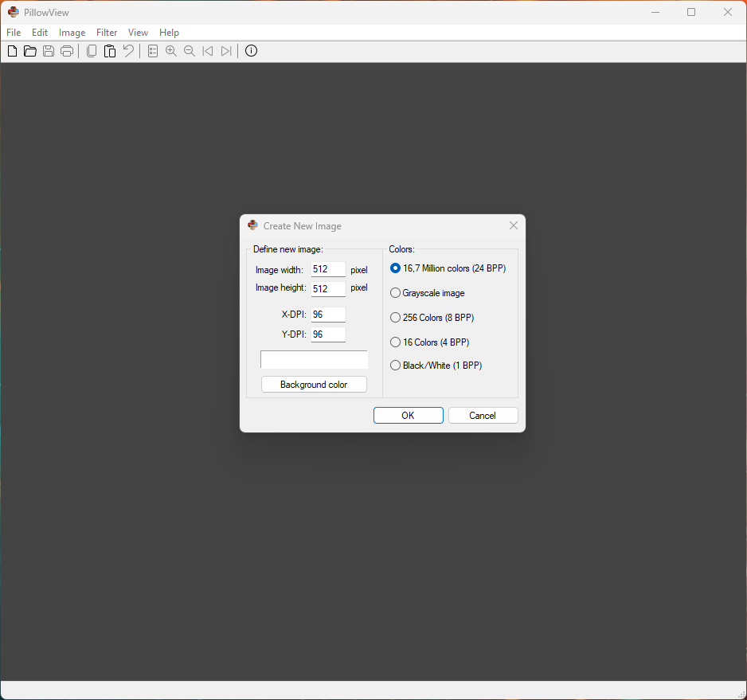
Task: Click into the Y-DPI field
Action: (328, 334)
